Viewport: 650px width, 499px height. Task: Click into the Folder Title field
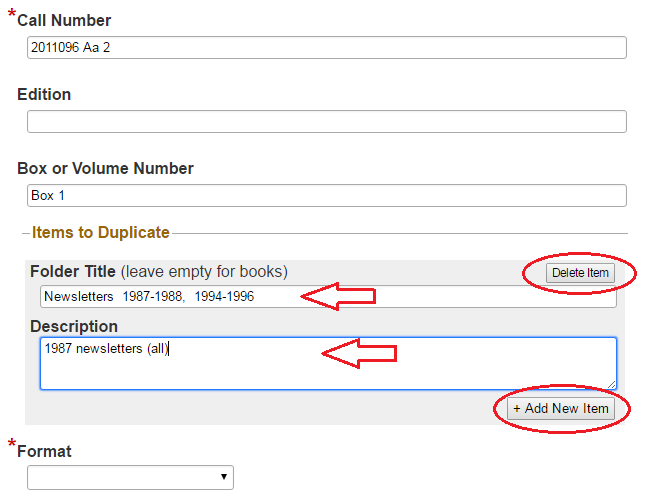328,296
